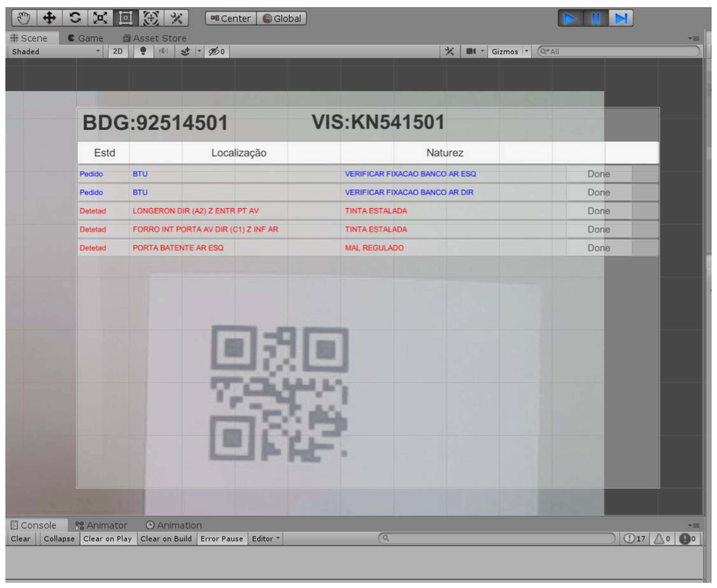
Task: Click Clear in the Console toolbar
Action: [x=20, y=539]
